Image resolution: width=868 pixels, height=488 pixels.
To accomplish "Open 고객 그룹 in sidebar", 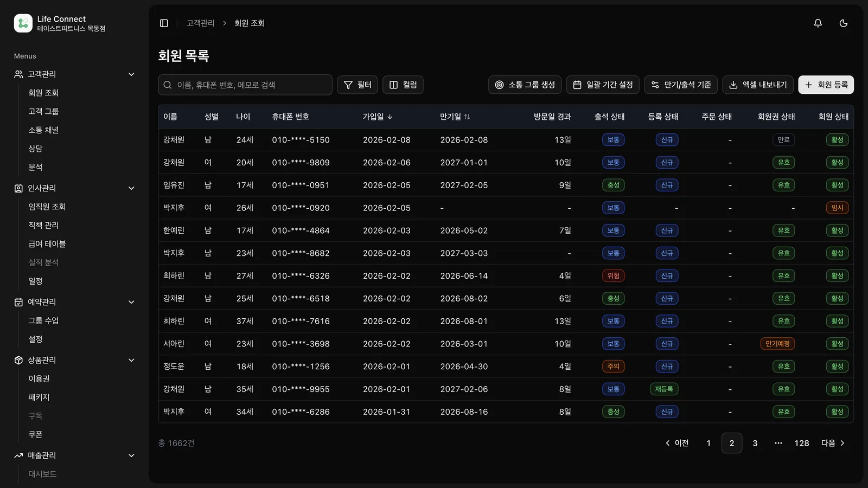I will tap(43, 111).
